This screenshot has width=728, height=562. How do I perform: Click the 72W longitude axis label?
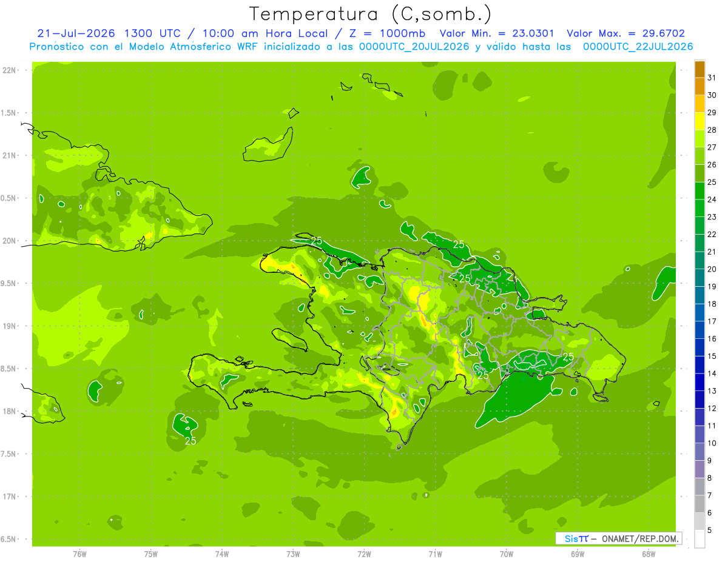[364, 554]
